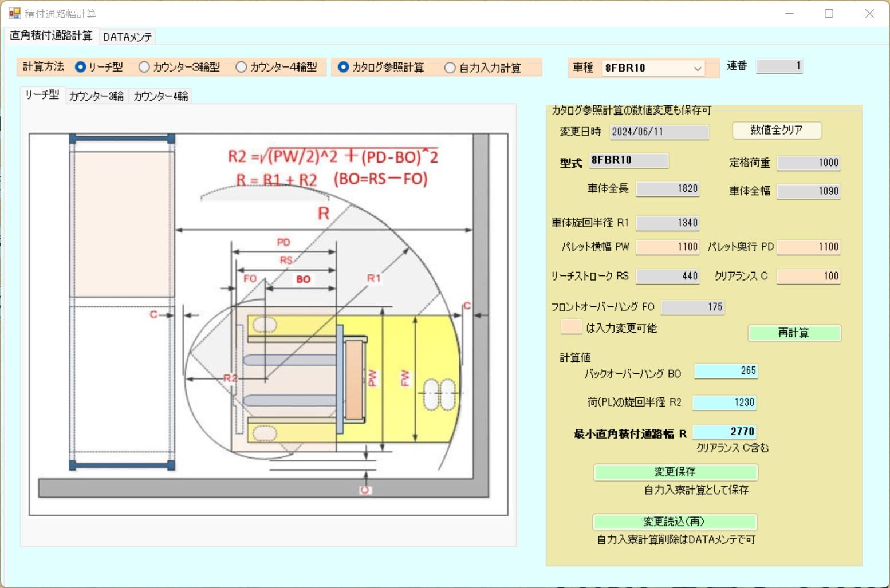Click the app icon in title bar

[14, 13]
